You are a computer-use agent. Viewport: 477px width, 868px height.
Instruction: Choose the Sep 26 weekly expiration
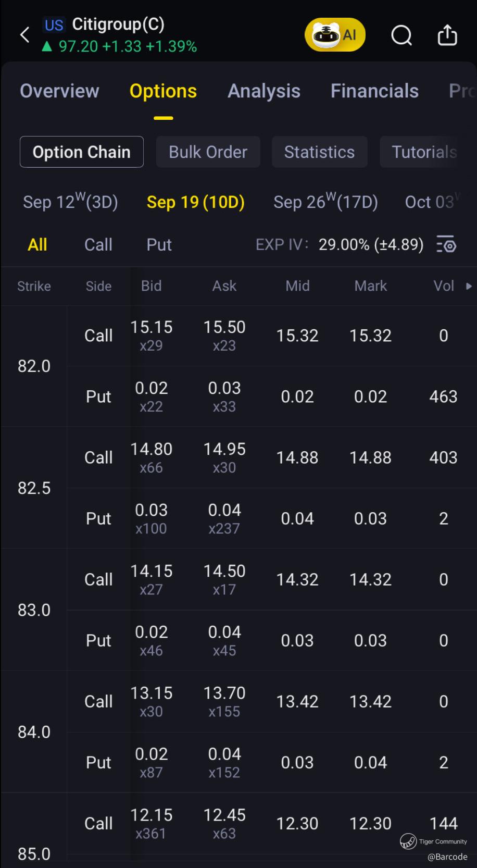pos(325,202)
